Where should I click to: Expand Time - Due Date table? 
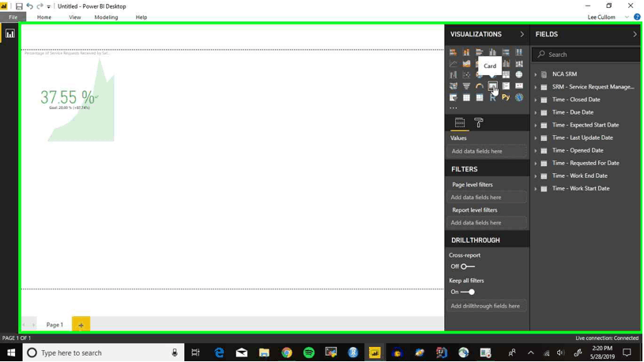pos(535,112)
